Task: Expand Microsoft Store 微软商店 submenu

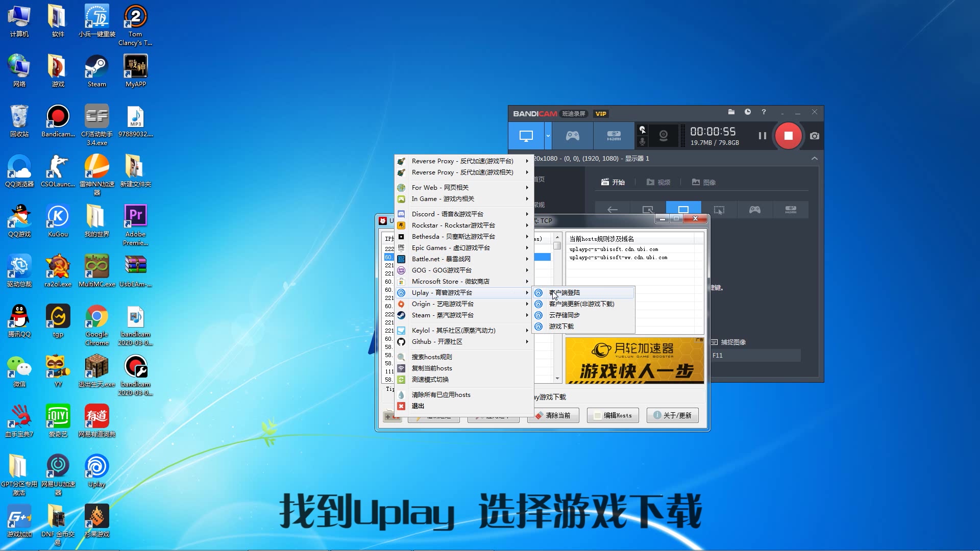Action: (x=464, y=282)
